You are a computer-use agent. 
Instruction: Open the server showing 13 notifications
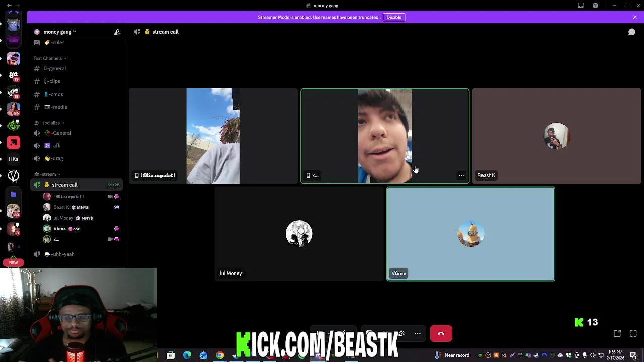pos(14,75)
